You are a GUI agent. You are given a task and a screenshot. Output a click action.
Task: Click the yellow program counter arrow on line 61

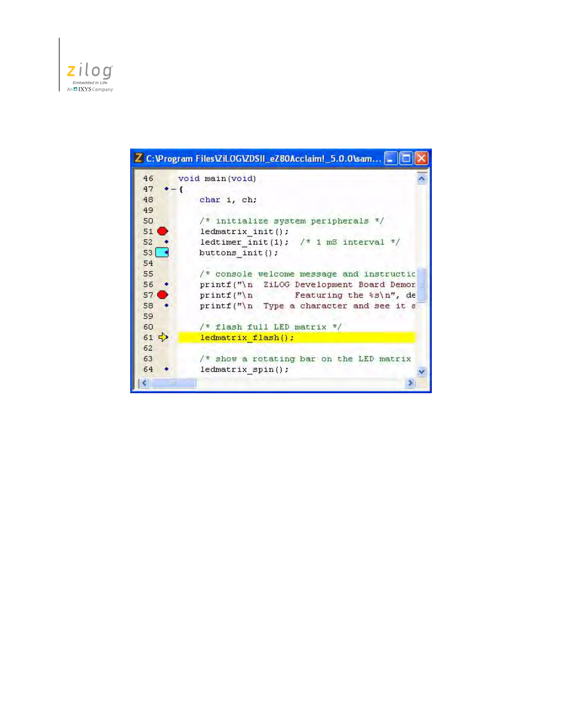click(163, 337)
